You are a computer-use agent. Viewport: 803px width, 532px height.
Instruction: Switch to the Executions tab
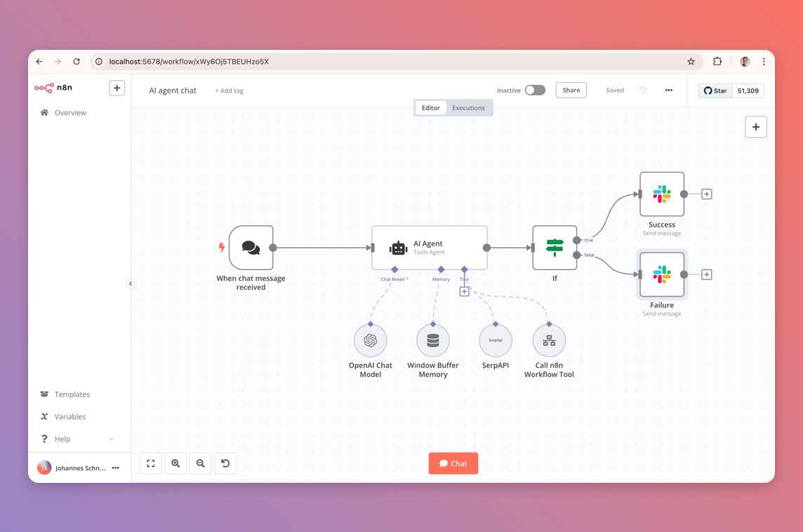(468, 107)
